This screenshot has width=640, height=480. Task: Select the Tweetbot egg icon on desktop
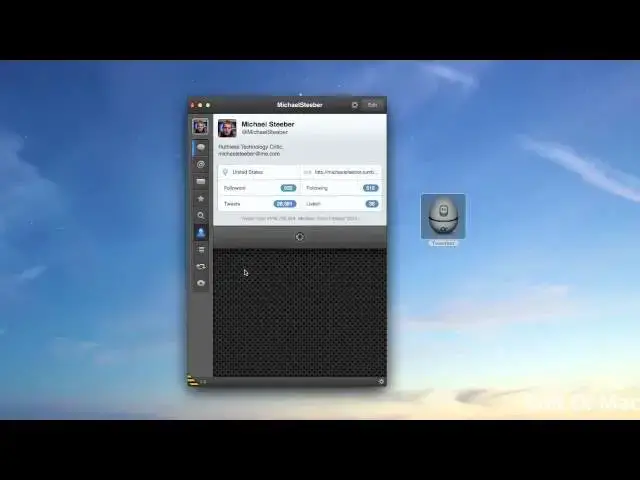(x=443, y=216)
